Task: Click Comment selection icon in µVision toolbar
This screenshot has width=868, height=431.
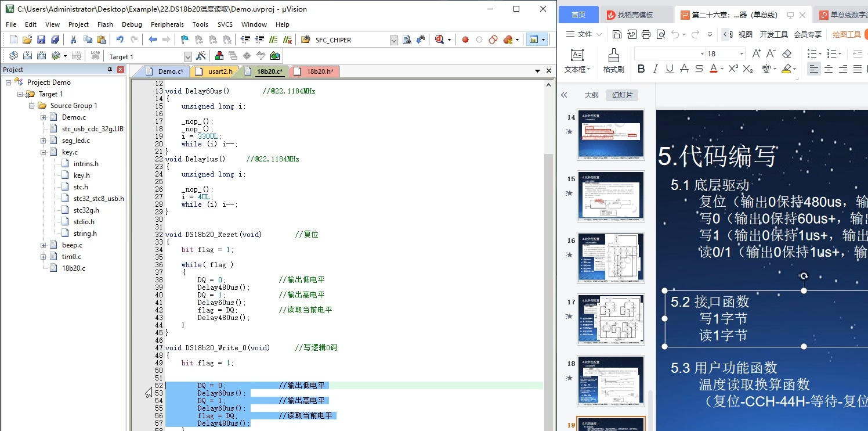Action: click(x=273, y=39)
